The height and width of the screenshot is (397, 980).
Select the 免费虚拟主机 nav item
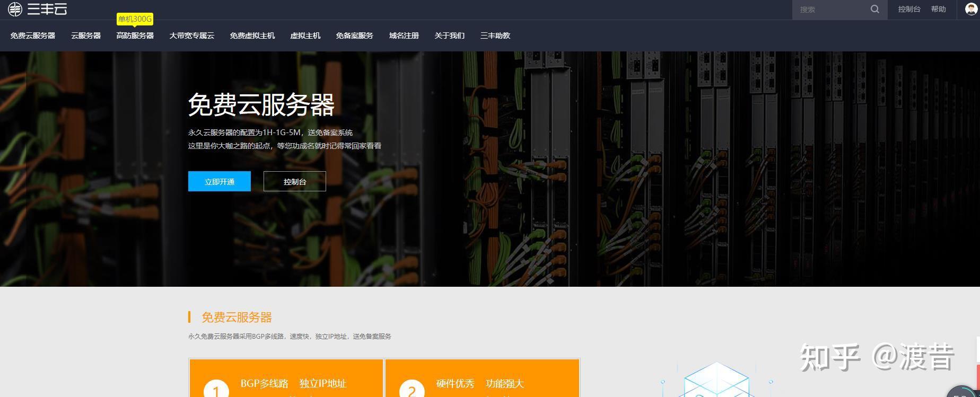click(252, 36)
